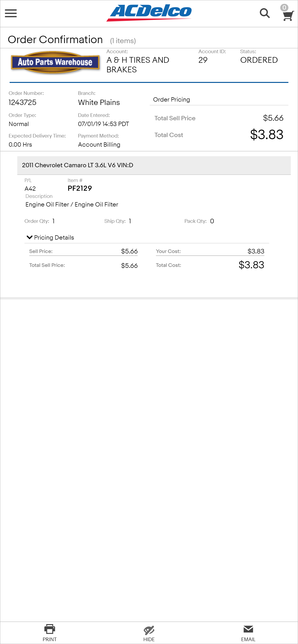Click the ACDelco logo

(149, 13)
